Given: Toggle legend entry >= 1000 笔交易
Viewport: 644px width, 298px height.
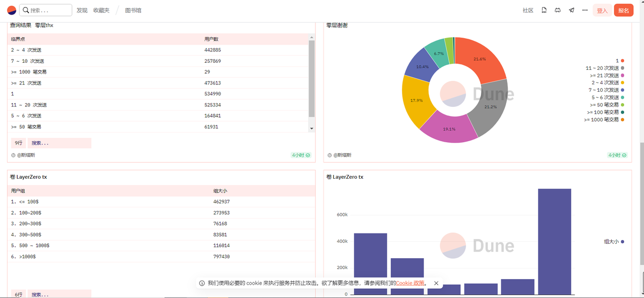Looking at the screenshot, I should 604,120.
